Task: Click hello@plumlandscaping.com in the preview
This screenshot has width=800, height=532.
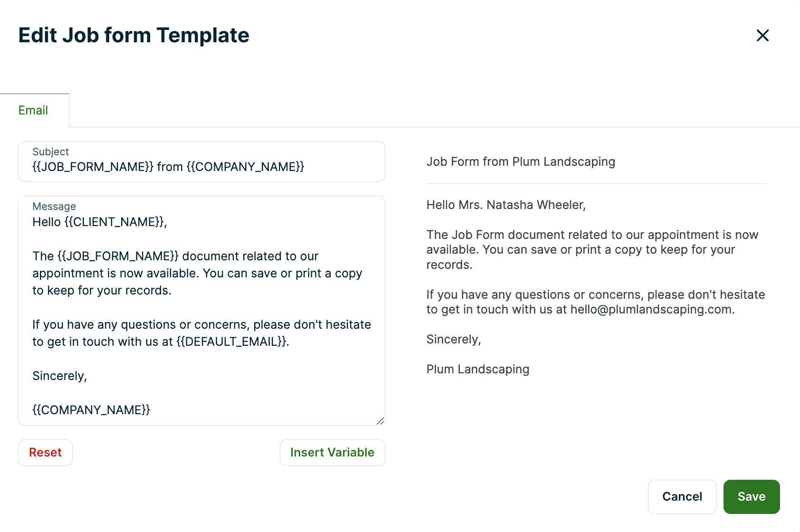Action: pos(651,310)
